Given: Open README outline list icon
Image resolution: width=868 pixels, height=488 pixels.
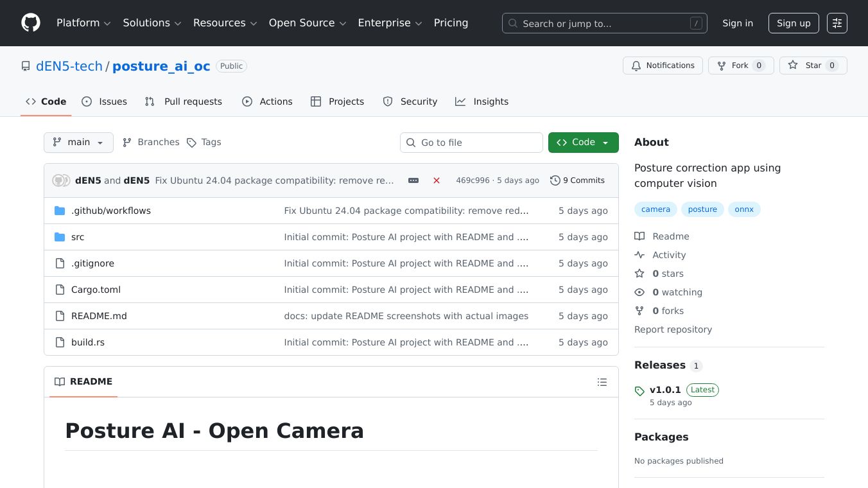Looking at the screenshot, I should [602, 382].
